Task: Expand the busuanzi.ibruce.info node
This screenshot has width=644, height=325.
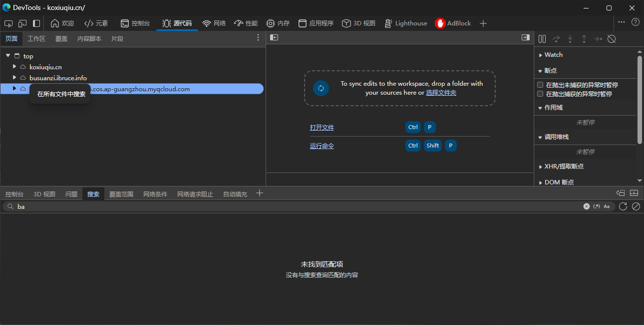Action: coord(14,77)
